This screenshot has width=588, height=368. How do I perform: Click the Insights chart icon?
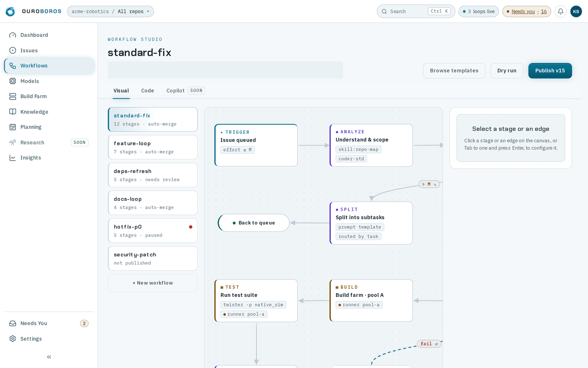[13, 158]
